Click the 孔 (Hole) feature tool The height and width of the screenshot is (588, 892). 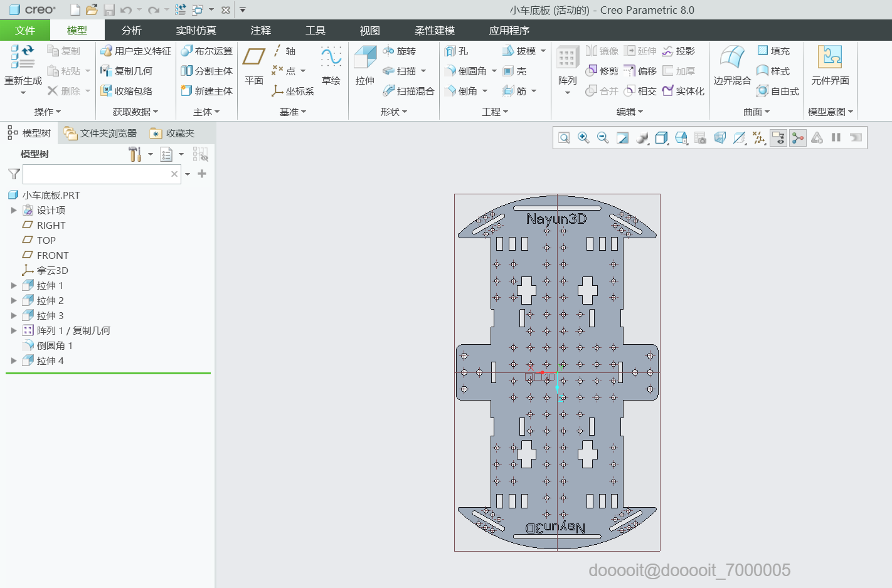pos(457,51)
